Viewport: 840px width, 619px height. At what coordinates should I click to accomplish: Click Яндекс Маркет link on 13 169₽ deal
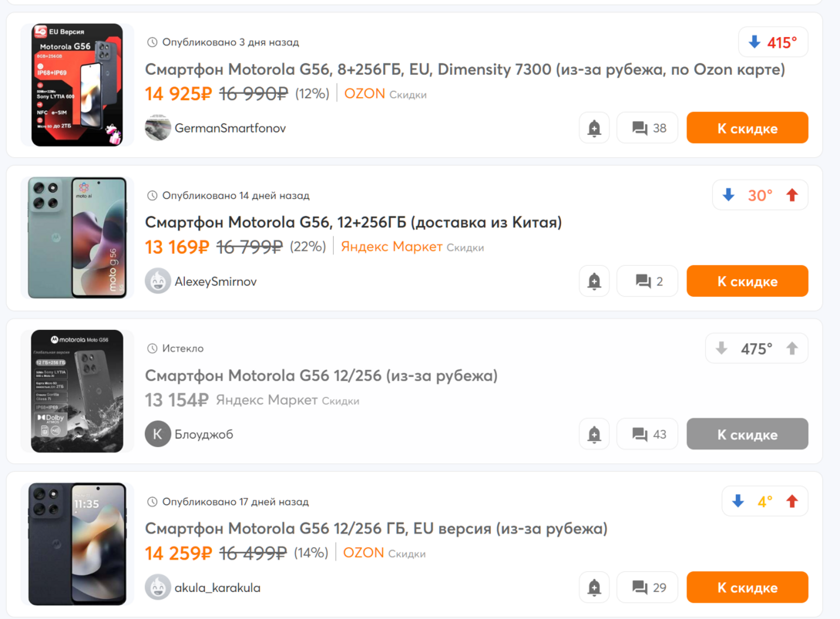point(391,247)
